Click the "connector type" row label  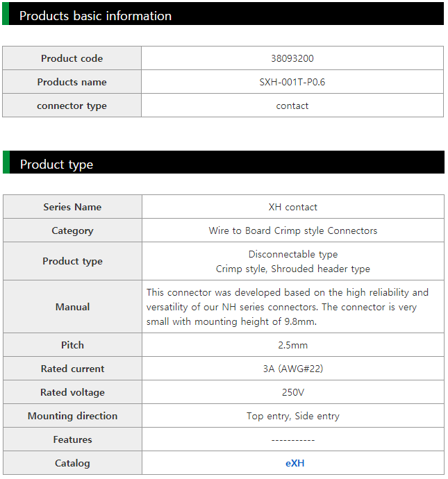72,106
